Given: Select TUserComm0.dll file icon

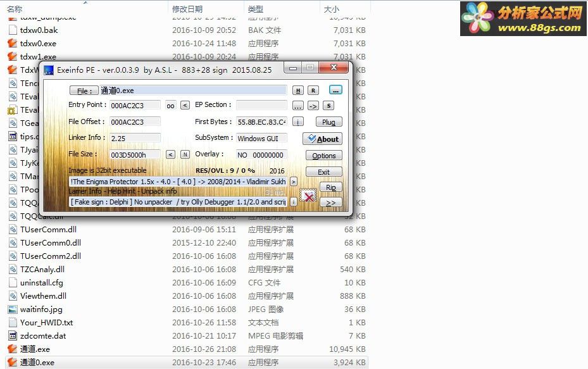Looking at the screenshot, I should point(13,242).
